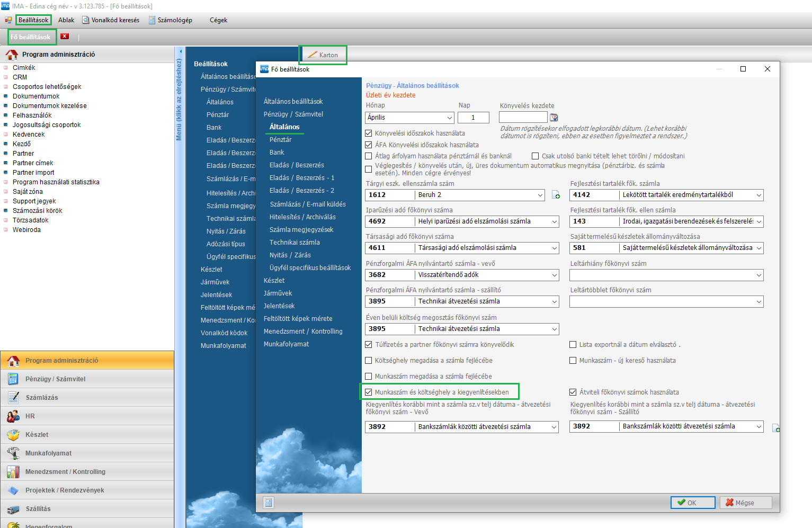Open the HR module in sidebar
The width and height of the screenshot is (812, 528).
point(30,416)
